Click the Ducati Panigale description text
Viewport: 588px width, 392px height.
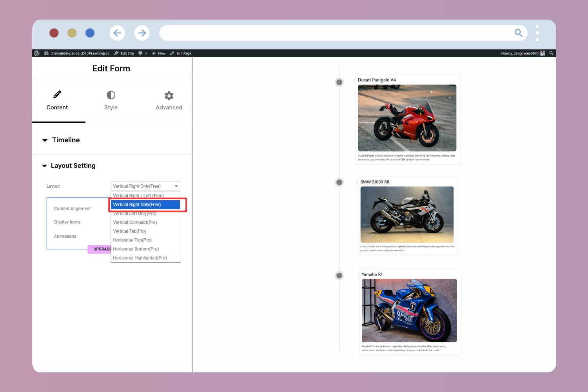(407, 158)
